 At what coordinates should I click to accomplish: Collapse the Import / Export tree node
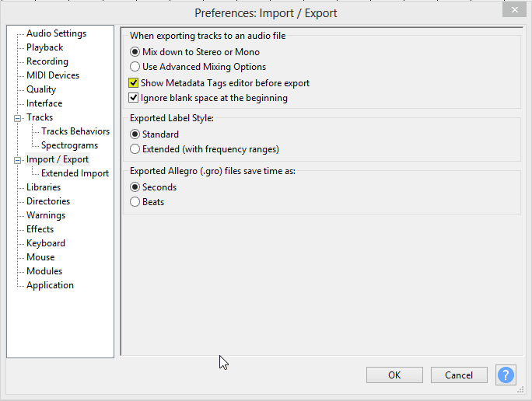tap(17, 160)
